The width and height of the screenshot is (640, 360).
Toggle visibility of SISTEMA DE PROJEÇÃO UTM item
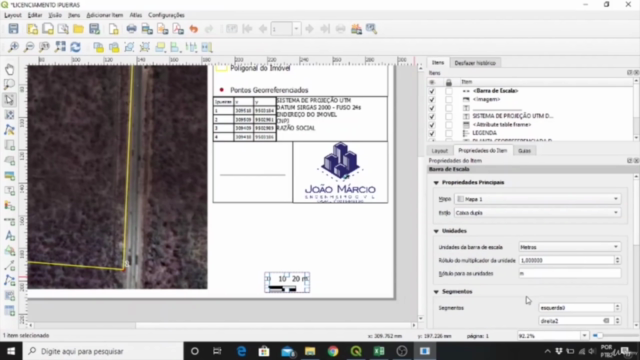432,116
